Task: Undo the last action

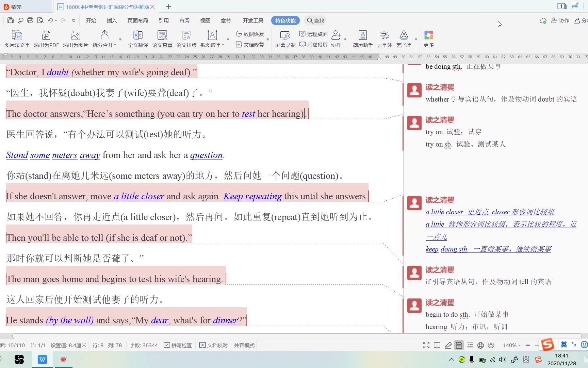Action: (x=50, y=20)
